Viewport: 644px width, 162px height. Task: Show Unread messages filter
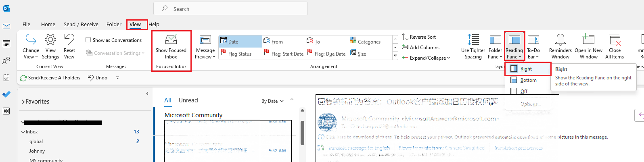188,100
